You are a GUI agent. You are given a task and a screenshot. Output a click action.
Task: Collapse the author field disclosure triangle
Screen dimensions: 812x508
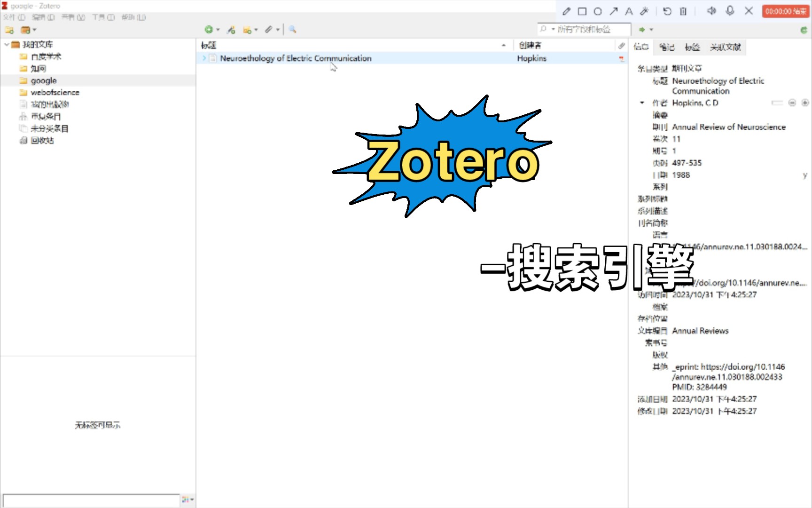(642, 103)
